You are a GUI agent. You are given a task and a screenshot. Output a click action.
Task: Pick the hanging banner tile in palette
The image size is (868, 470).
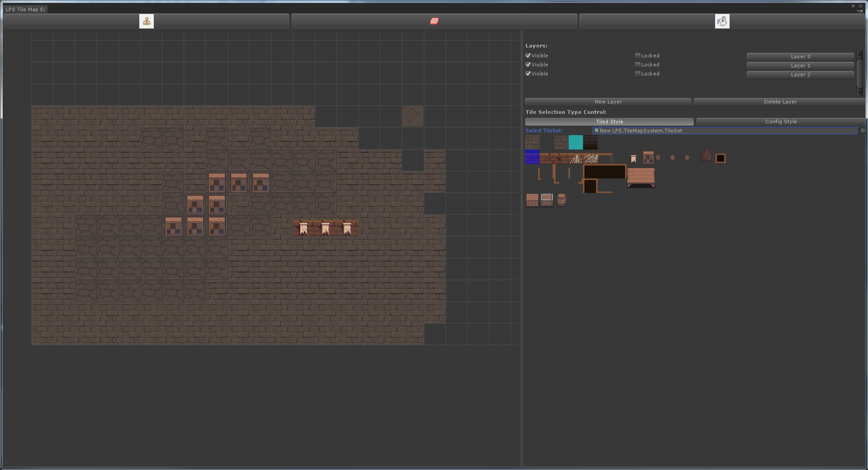click(x=633, y=159)
